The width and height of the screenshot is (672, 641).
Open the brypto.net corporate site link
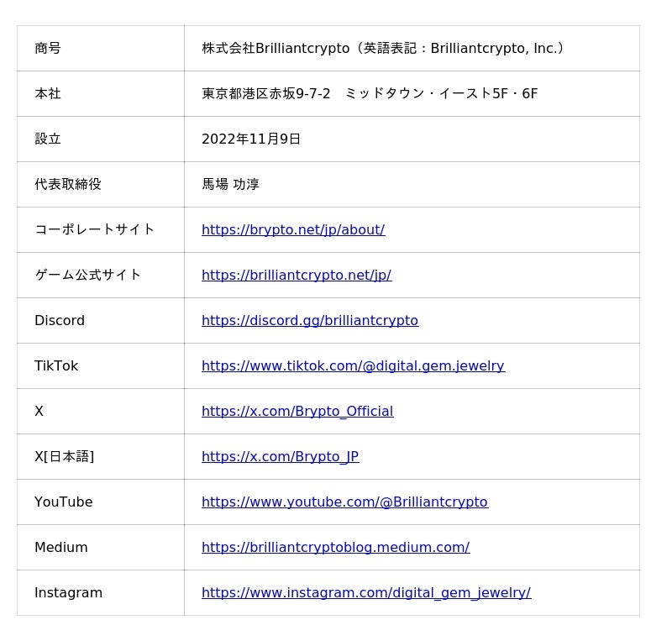pyautogui.click(x=293, y=230)
